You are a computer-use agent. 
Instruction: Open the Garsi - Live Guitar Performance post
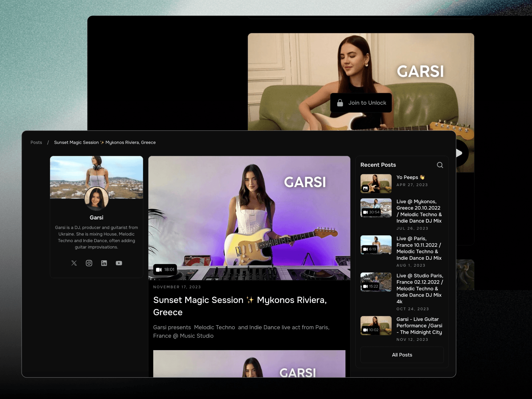[419, 326]
